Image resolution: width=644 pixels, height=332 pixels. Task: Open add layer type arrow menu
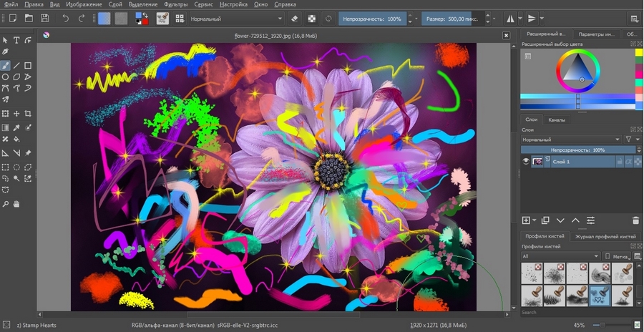point(535,220)
